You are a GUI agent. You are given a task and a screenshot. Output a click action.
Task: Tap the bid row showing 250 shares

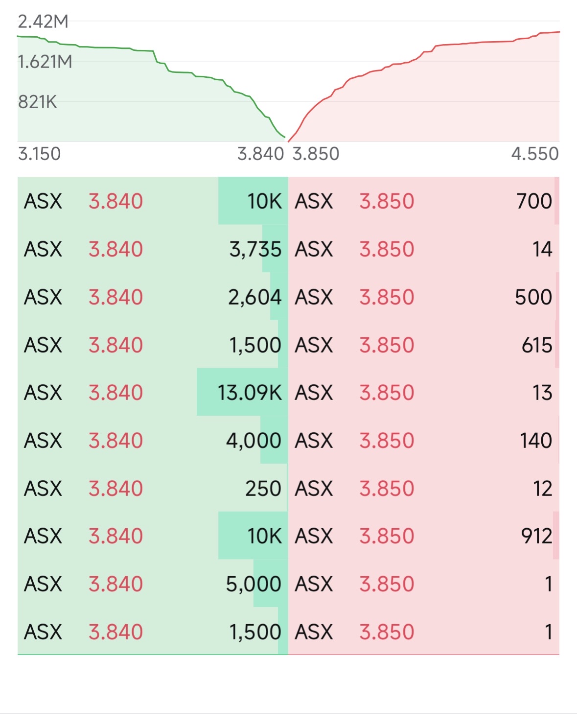(x=153, y=489)
